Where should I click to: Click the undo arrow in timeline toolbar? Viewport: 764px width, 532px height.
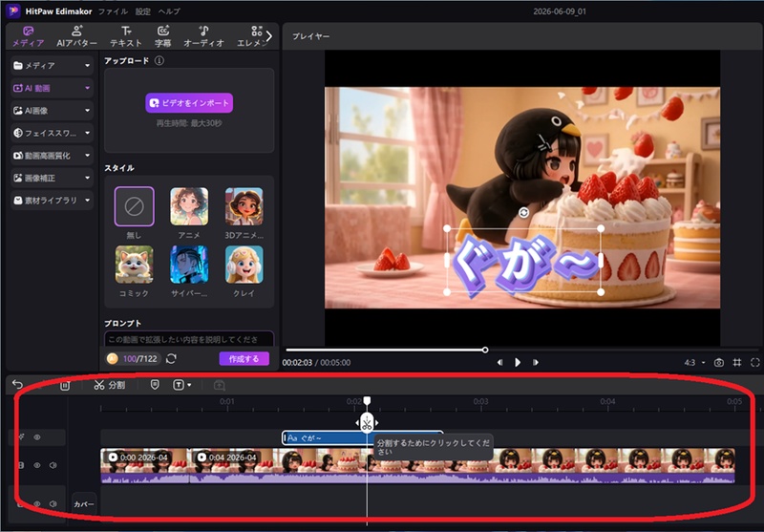click(17, 384)
